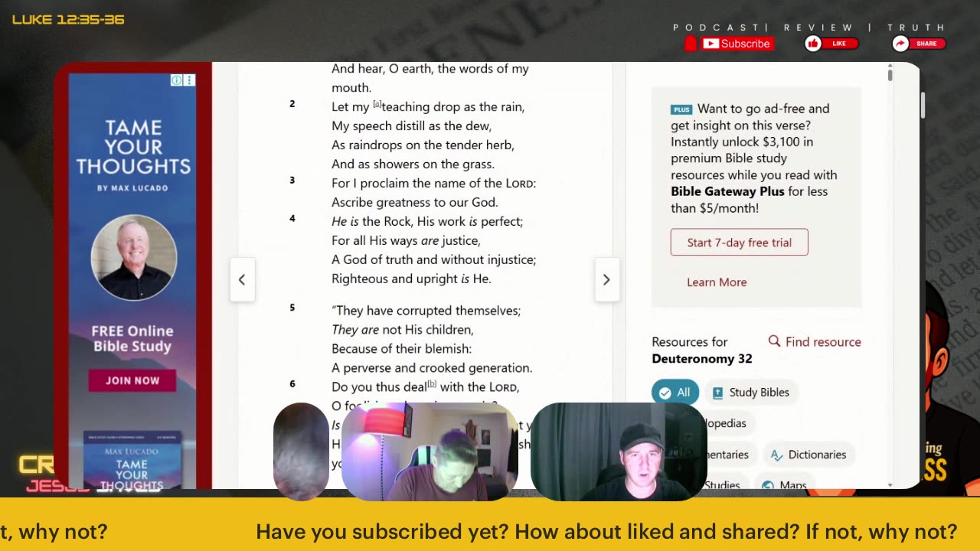Click the 'LUKE 12:35-36' overlay label

coord(68,19)
